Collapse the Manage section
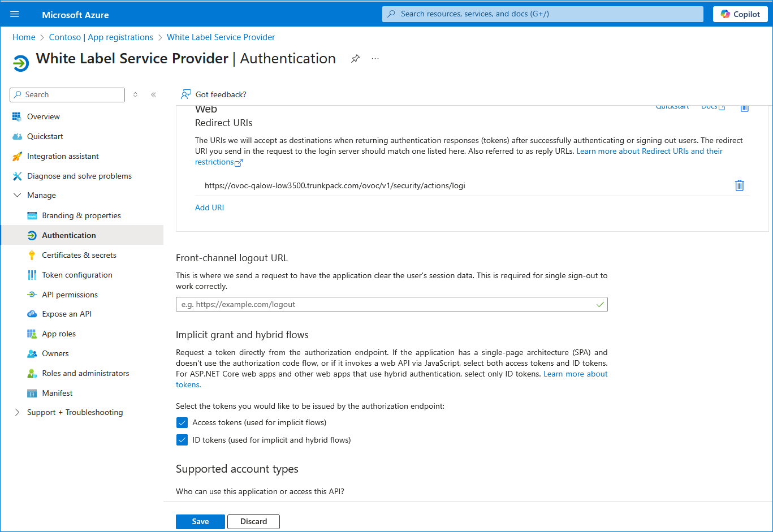The image size is (773, 532). coord(17,195)
